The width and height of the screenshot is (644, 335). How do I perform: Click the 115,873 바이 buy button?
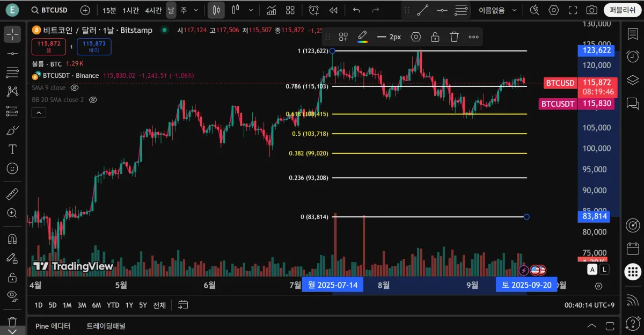pos(94,47)
